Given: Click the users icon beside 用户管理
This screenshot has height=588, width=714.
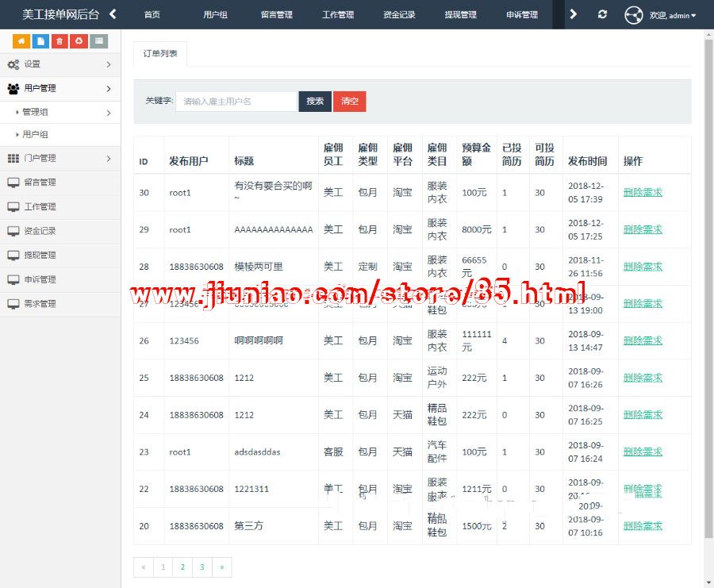Looking at the screenshot, I should [13, 88].
